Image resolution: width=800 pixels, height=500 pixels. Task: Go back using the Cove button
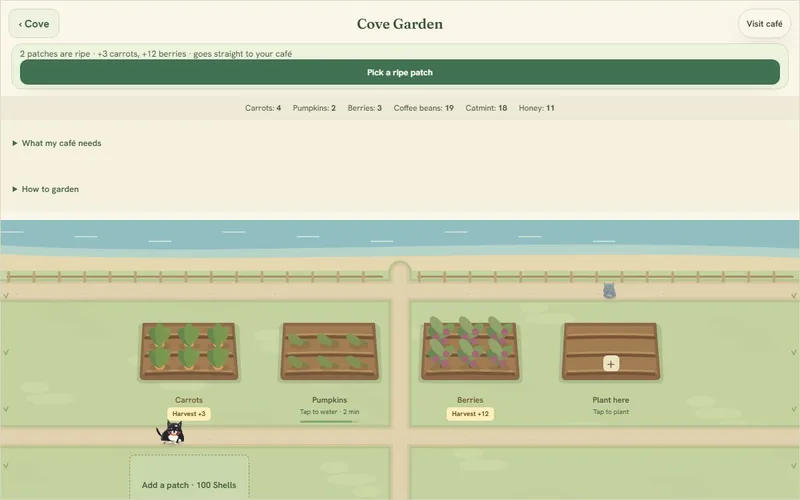click(x=34, y=23)
